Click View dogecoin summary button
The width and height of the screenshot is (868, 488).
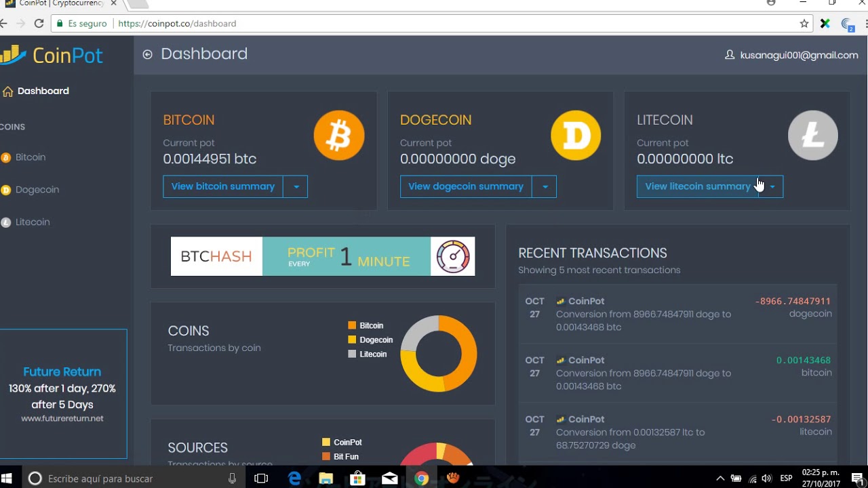[466, 186]
